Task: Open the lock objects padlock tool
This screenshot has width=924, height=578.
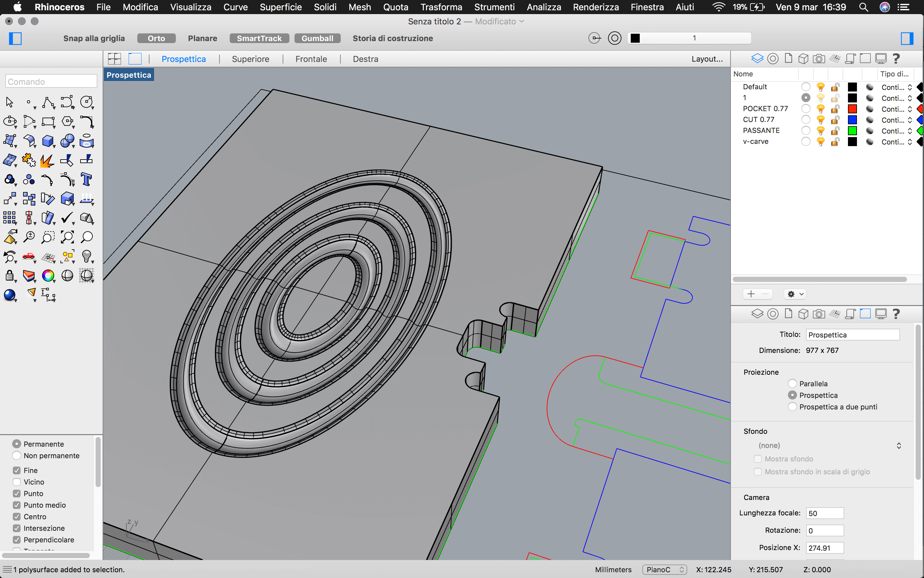Action: pyautogui.click(x=10, y=275)
